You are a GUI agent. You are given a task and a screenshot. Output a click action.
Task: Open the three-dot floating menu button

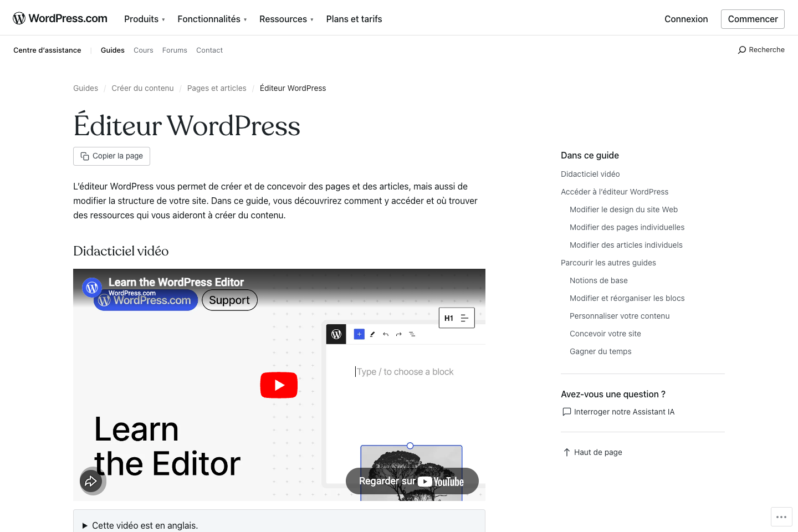click(781, 517)
